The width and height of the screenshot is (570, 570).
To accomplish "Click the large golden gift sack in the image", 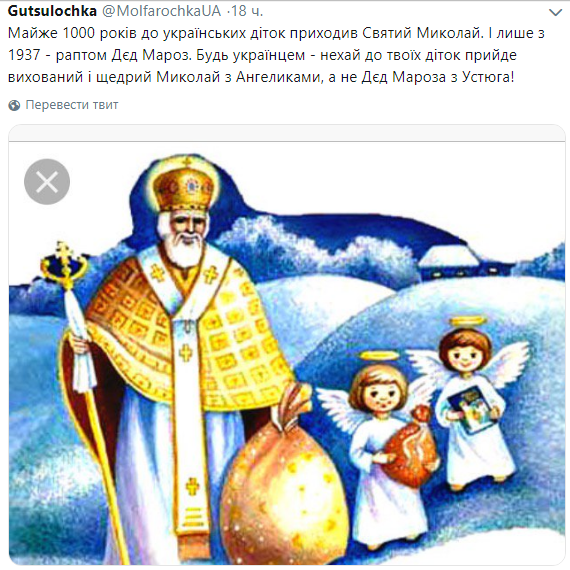I will click(285, 487).
